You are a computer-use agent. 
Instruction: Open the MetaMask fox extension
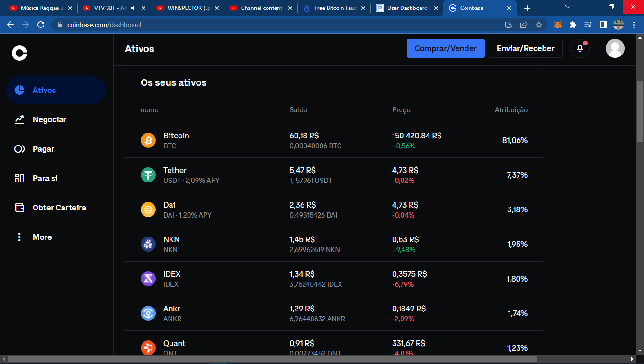558,25
